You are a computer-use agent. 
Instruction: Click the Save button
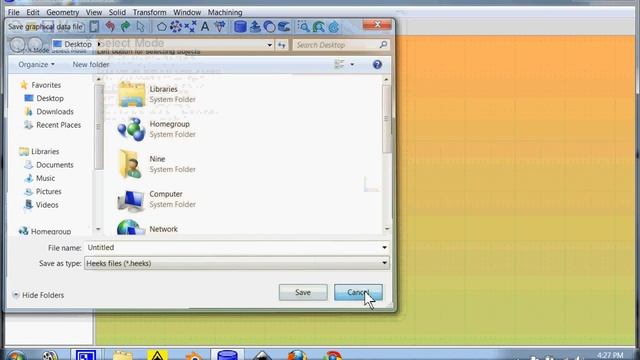[x=303, y=292]
